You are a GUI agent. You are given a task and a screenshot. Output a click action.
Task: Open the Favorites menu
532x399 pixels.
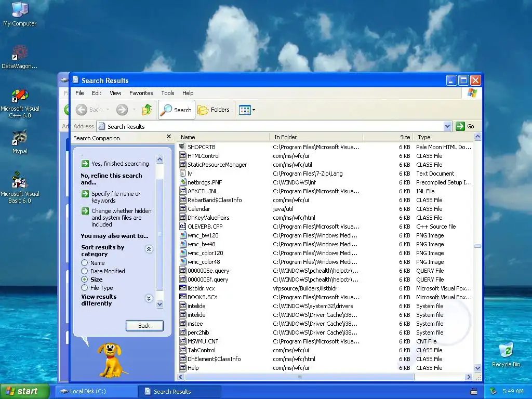[x=141, y=93]
